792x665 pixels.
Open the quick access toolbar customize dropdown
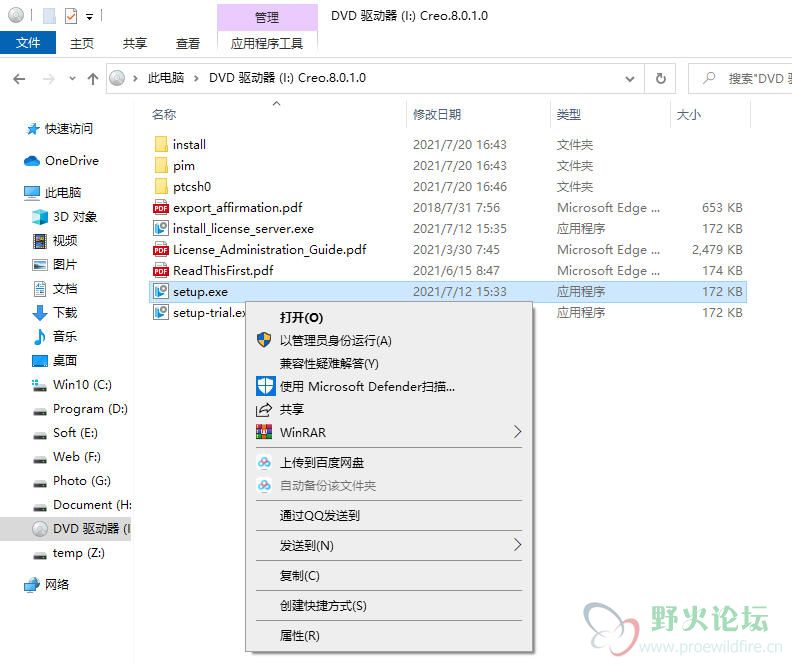tap(89, 17)
